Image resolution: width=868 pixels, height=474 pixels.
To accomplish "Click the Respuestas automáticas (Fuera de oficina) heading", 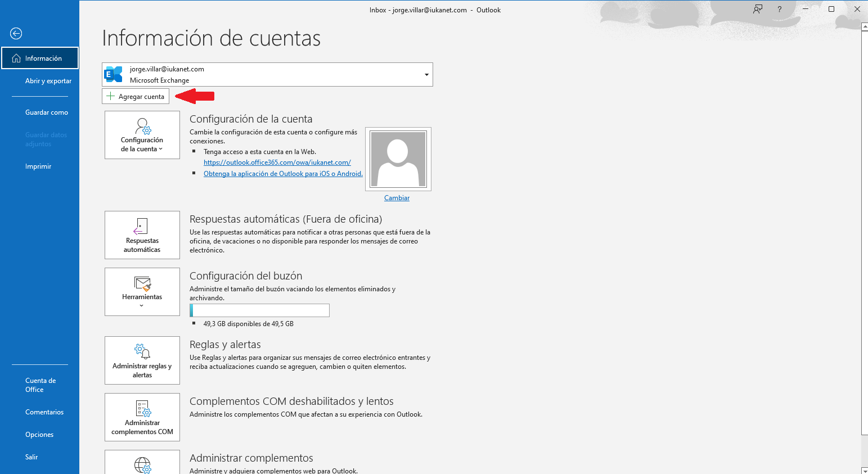I will click(286, 219).
